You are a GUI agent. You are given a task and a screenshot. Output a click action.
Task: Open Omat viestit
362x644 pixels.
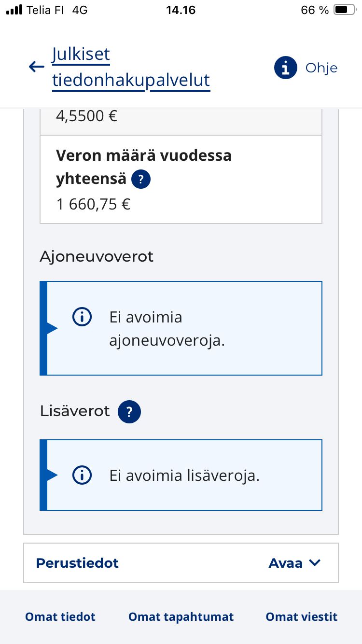coord(302,616)
